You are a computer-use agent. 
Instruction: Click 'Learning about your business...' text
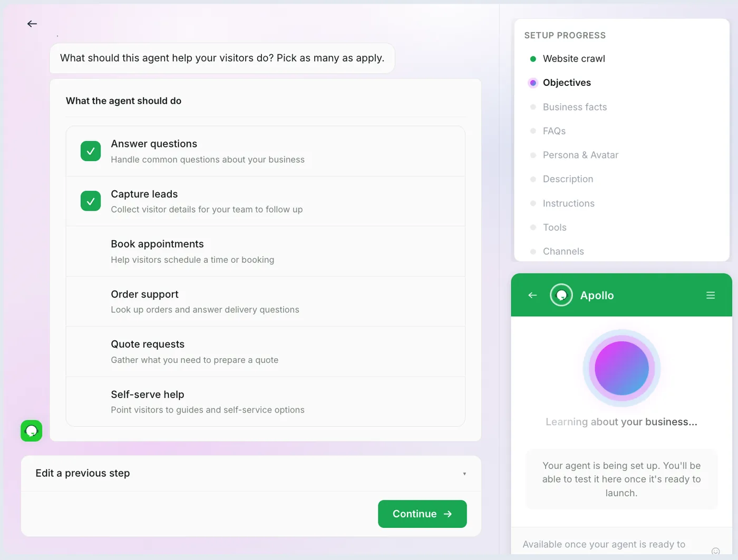click(622, 422)
